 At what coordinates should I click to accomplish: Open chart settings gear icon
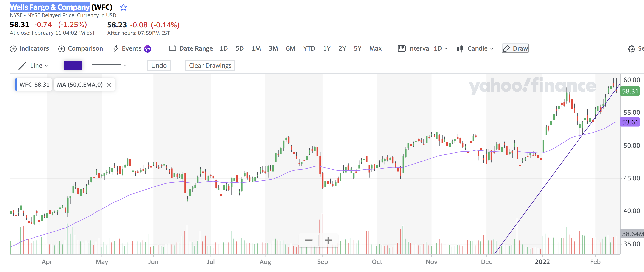point(632,49)
